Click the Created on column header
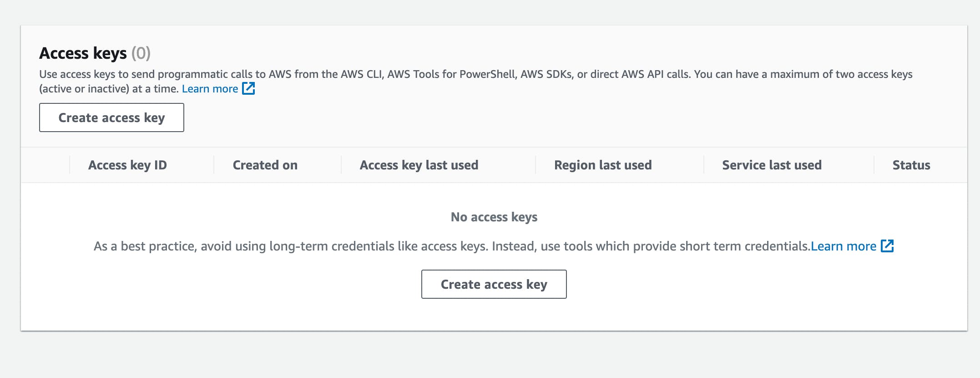Image resolution: width=980 pixels, height=378 pixels. point(265,165)
